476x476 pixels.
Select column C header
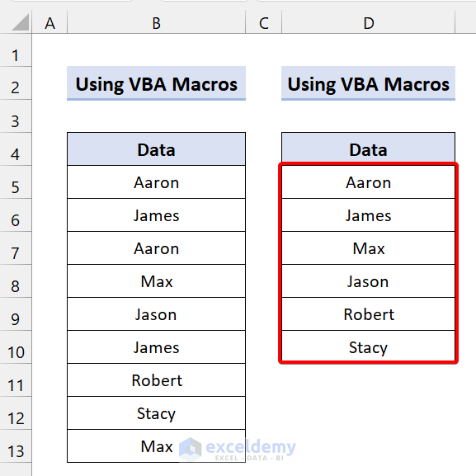point(263,21)
